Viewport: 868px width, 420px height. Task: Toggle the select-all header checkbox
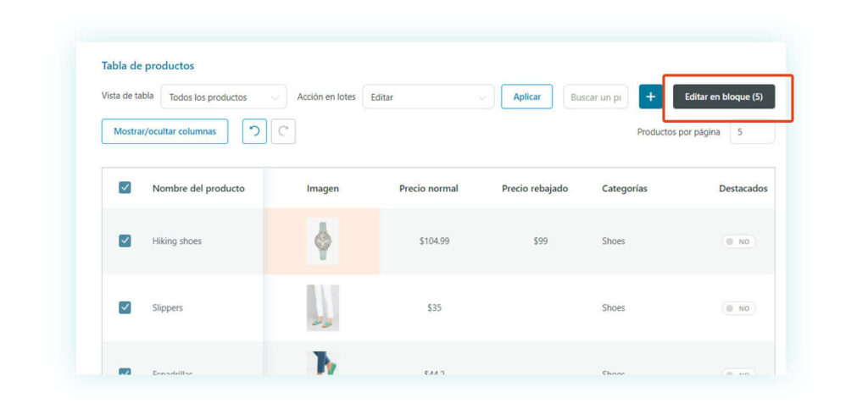point(125,188)
